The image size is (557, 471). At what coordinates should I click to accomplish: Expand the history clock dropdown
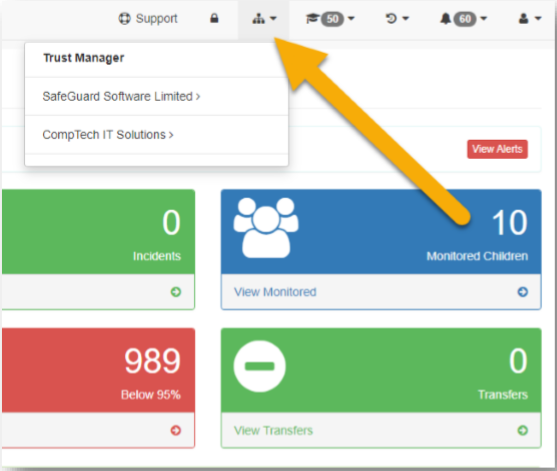(397, 18)
